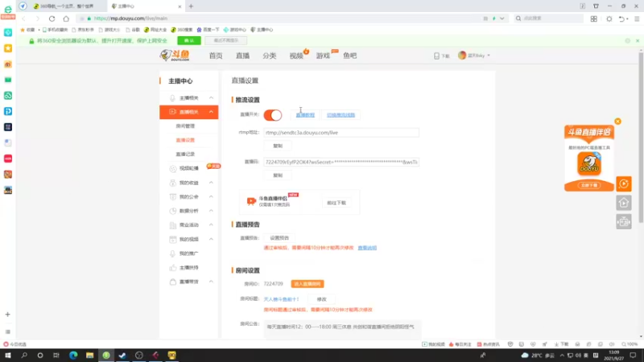Click 前往下载 for 斗鱼直播伴侣

[x=336, y=203]
